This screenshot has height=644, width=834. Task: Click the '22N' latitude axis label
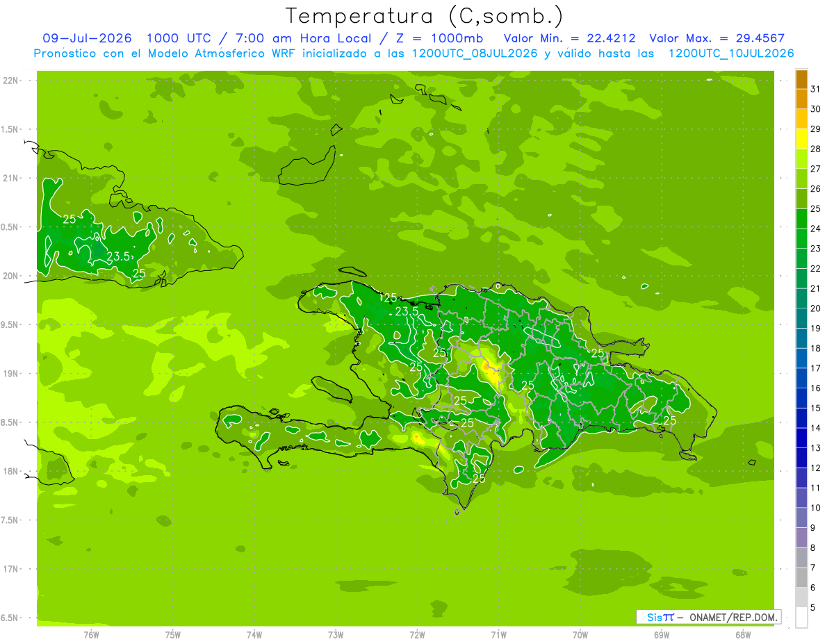pyautogui.click(x=10, y=80)
